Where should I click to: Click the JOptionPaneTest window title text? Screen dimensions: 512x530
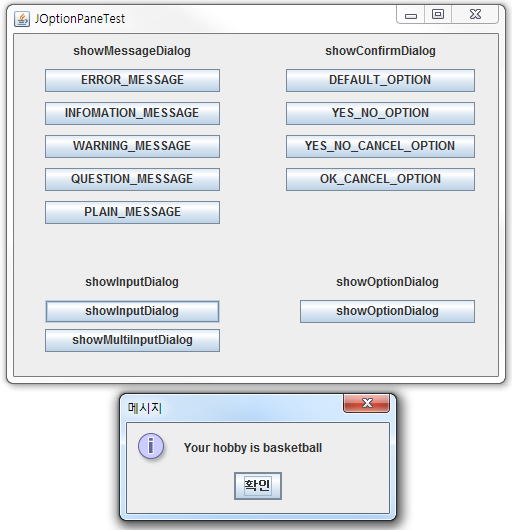tap(80, 19)
